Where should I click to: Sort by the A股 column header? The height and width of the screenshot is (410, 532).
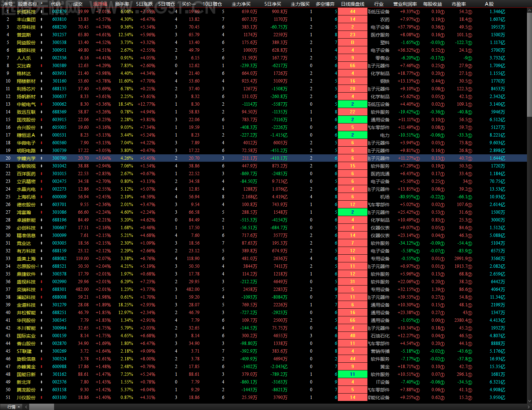489,4
